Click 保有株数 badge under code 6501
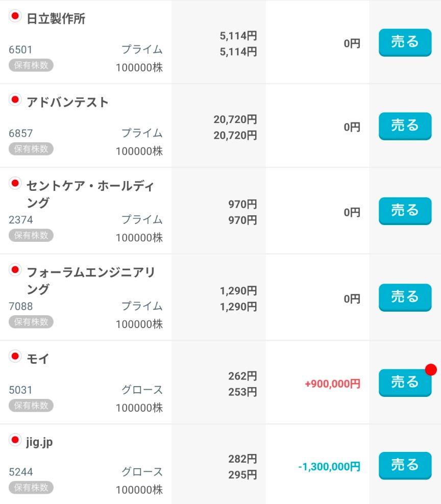Image resolution: width=441 pixels, height=504 pixels. [31, 65]
